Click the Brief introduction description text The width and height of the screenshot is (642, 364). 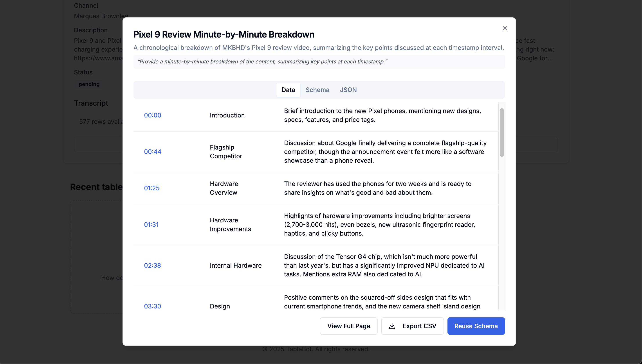tap(382, 115)
